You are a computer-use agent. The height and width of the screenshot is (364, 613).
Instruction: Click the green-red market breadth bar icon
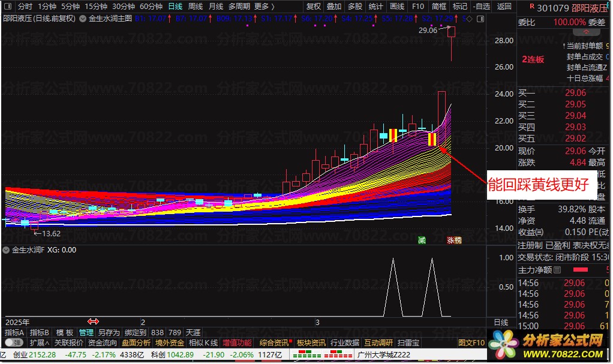pos(307,354)
